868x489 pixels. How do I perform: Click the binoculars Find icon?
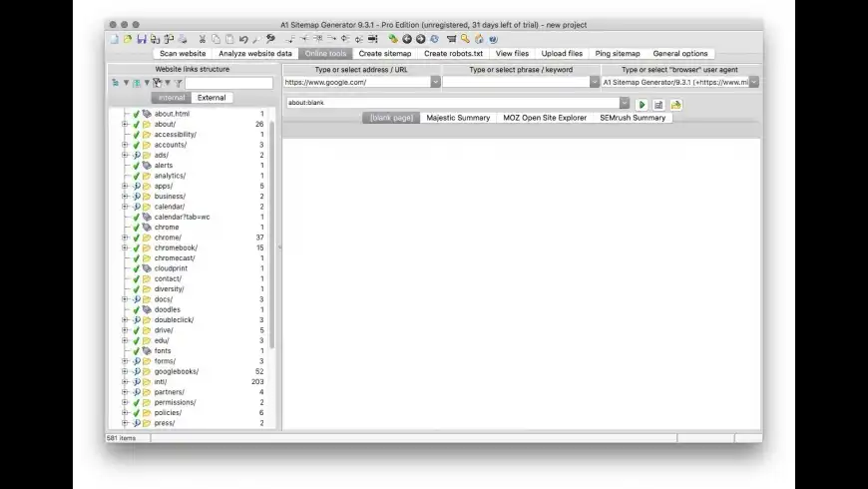pyautogui.click(x=270, y=39)
